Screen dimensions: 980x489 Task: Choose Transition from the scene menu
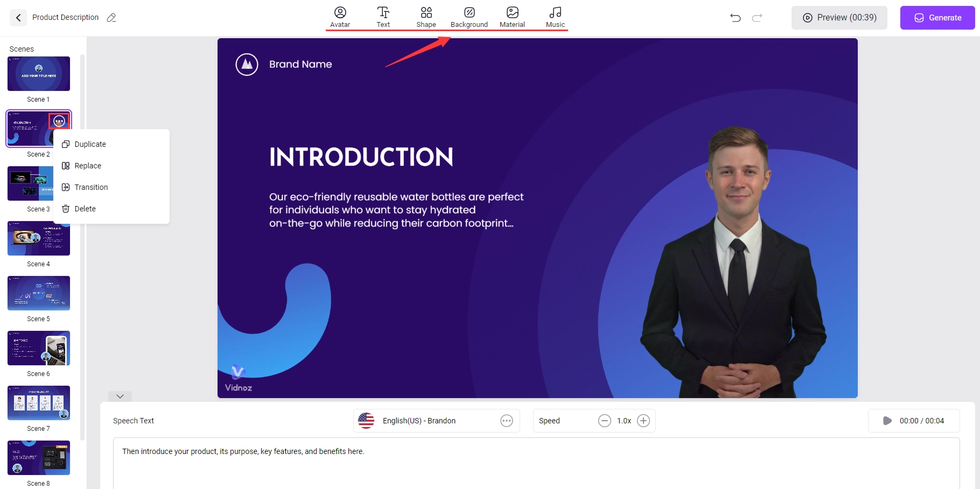91,187
